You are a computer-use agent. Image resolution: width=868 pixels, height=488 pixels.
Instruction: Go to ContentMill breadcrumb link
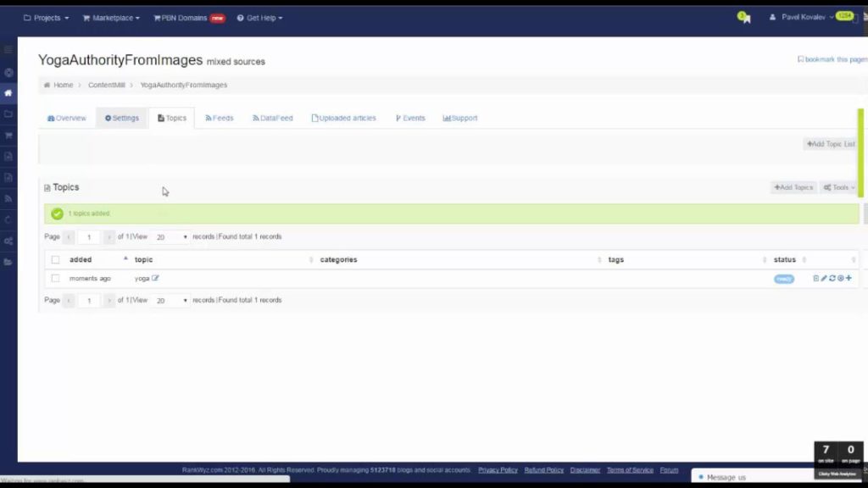pos(106,86)
